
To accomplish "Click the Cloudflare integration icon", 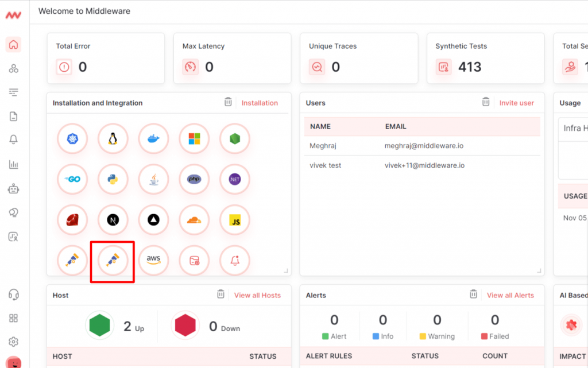I will click(195, 220).
